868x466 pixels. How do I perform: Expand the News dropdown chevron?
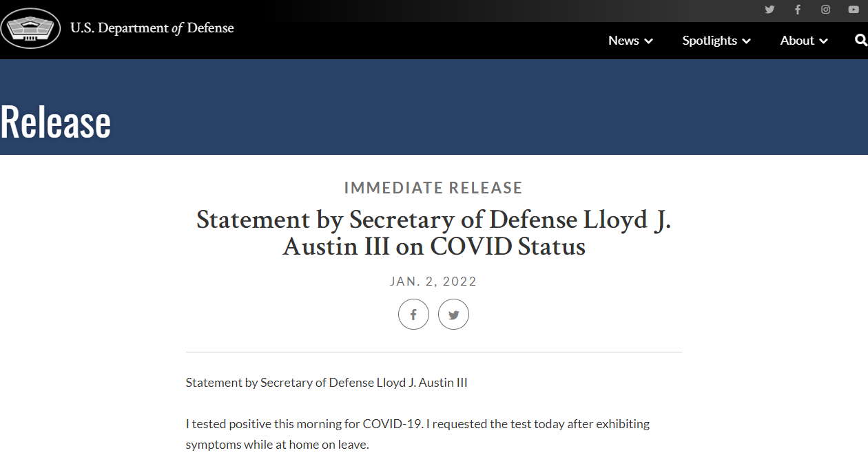(648, 41)
